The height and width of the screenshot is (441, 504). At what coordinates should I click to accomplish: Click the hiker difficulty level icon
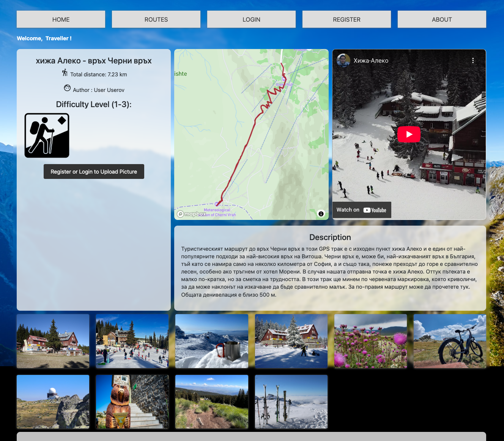tap(47, 135)
